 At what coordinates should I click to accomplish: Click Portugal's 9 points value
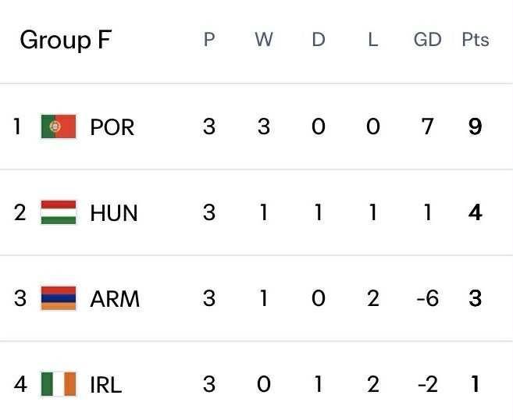click(x=475, y=126)
